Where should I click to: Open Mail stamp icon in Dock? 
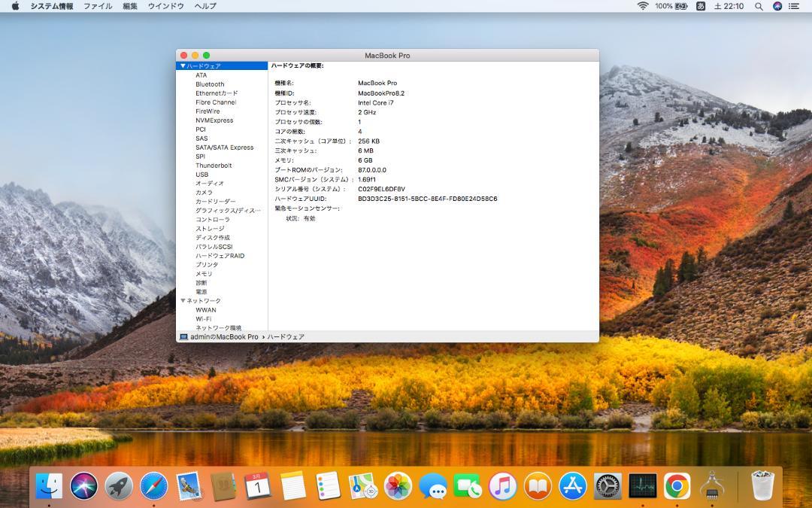[x=189, y=487]
